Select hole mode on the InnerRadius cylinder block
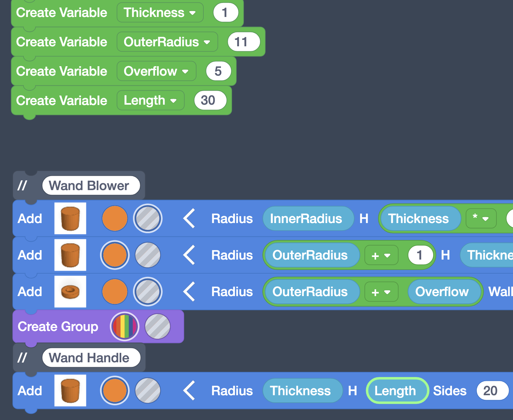 coord(148,218)
